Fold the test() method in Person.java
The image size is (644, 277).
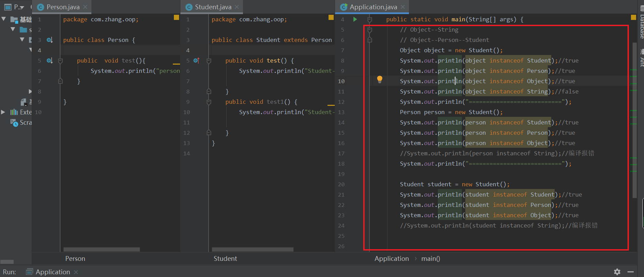[60, 61]
